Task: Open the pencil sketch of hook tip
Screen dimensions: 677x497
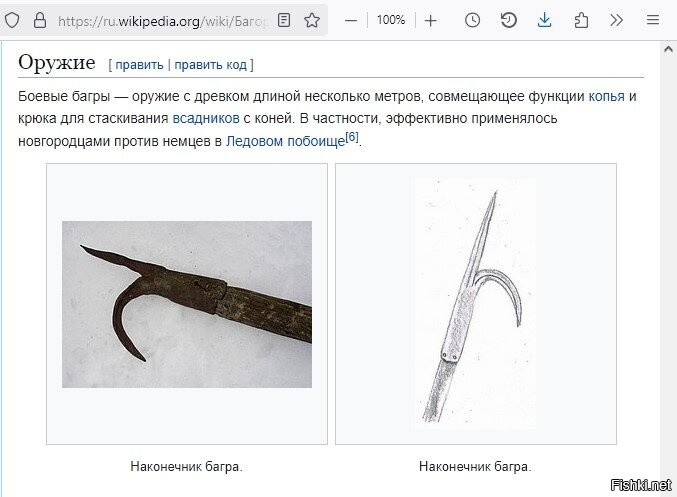Action: [x=476, y=304]
